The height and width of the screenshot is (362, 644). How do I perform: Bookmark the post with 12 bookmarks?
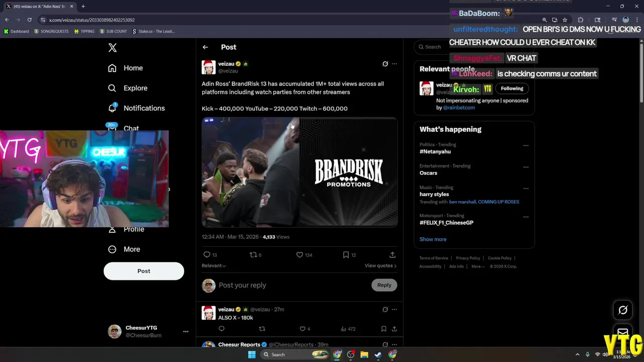(x=349, y=255)
